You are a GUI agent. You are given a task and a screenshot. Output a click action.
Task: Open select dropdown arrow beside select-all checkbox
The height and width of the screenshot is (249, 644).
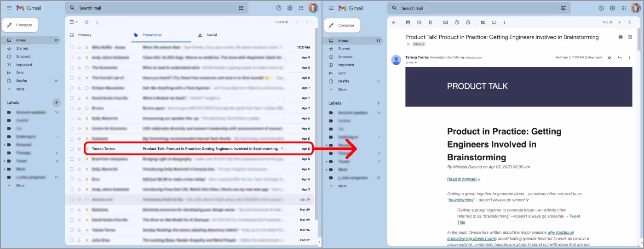click(77, 22)
